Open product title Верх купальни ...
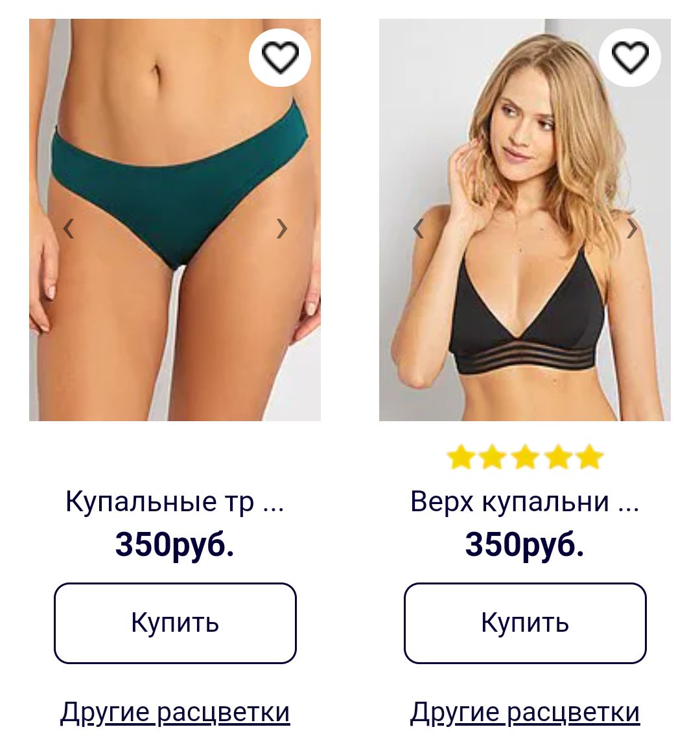Viewport: 700px width, 738px height. pyautogui.click(x=525, y=502)
